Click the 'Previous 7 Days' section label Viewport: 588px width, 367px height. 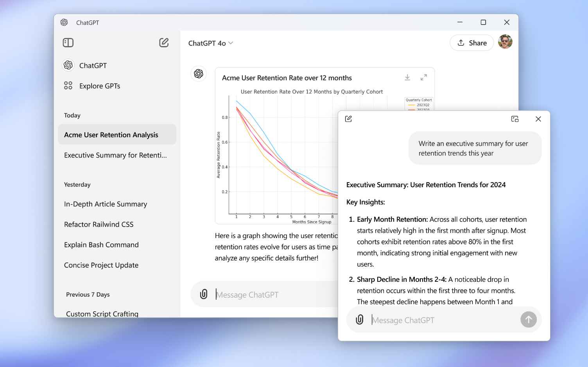(x=88, y=294)
